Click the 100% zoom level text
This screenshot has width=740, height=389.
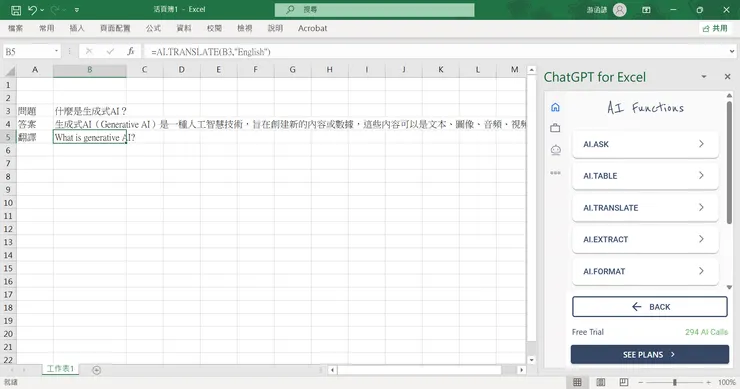click(x=727, y=382)
